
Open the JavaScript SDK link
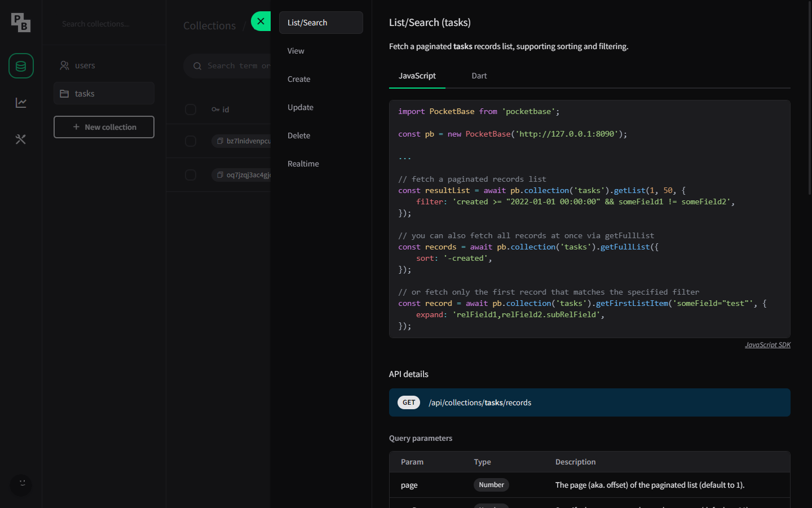point(767,344)
